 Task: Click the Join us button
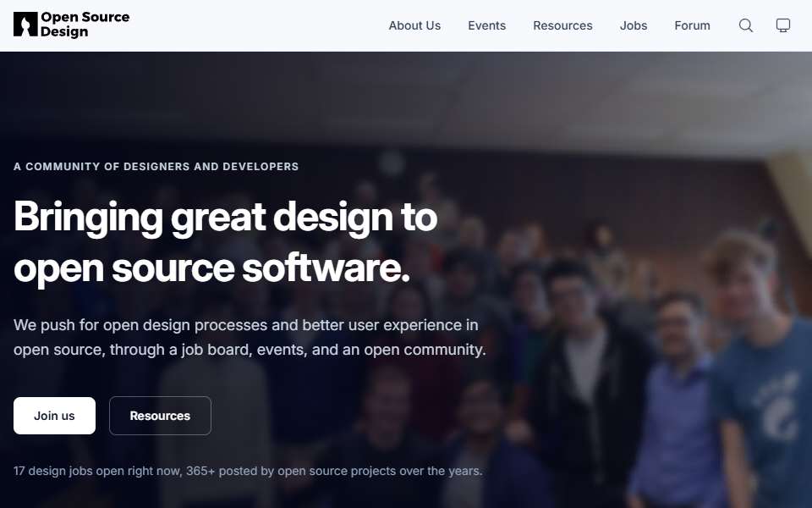(54, 416)
